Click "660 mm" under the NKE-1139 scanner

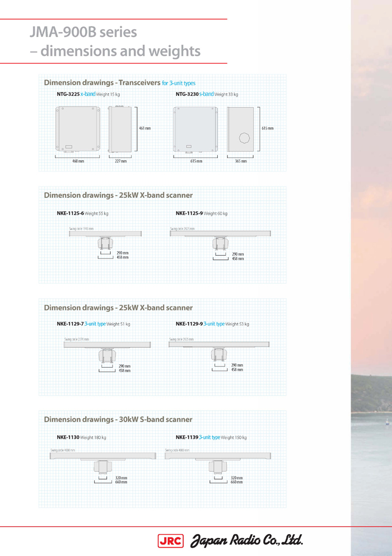tap(237, 482)
